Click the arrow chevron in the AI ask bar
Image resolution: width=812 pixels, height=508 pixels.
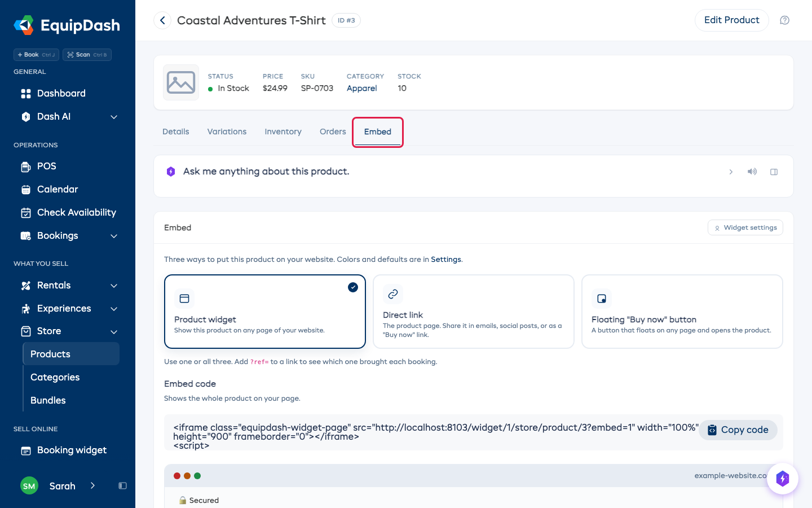point(731,172)
